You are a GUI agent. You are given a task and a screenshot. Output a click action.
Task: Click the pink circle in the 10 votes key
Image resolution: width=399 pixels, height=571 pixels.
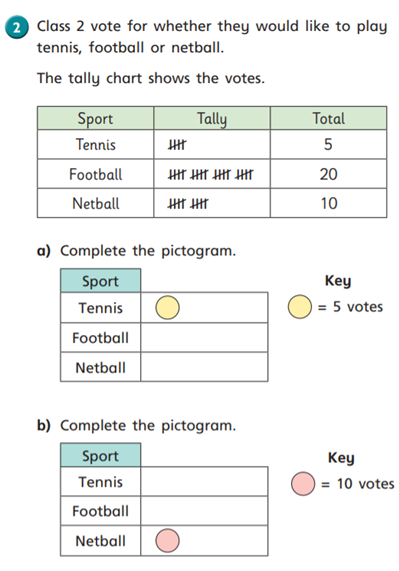pyautogui.click(x=303, y=484)
